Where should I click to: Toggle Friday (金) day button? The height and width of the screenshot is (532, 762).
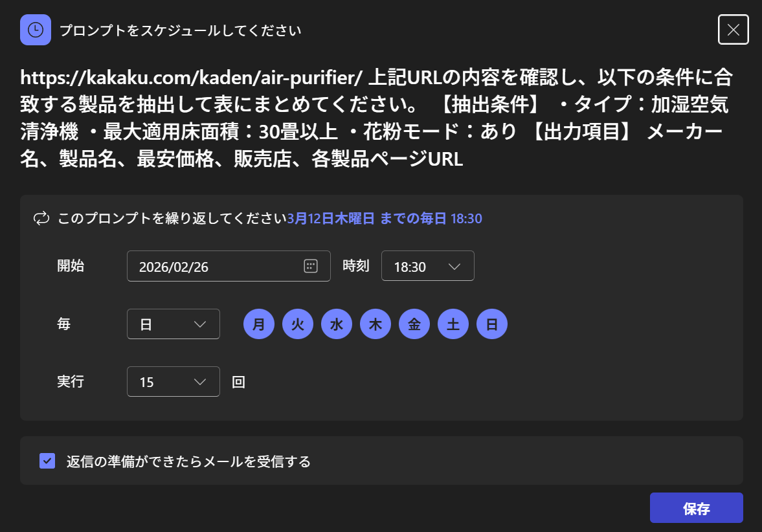(414, 324)
